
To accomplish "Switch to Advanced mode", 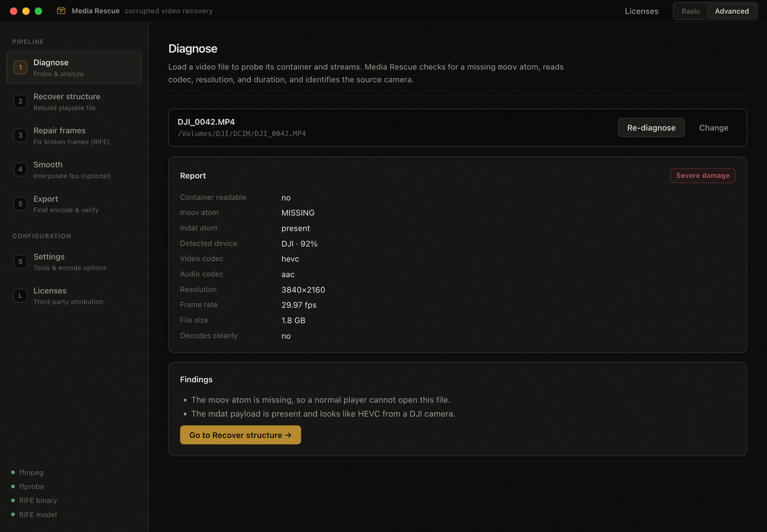I will click(x=732, y=11).
